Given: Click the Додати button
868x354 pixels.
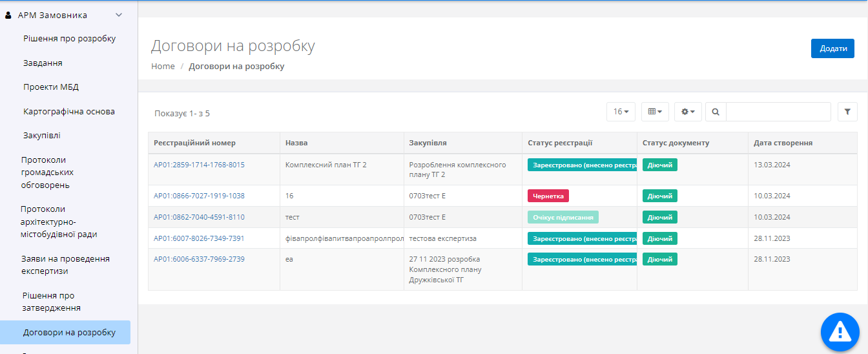Looking at the screenshot, I should 832,48.
